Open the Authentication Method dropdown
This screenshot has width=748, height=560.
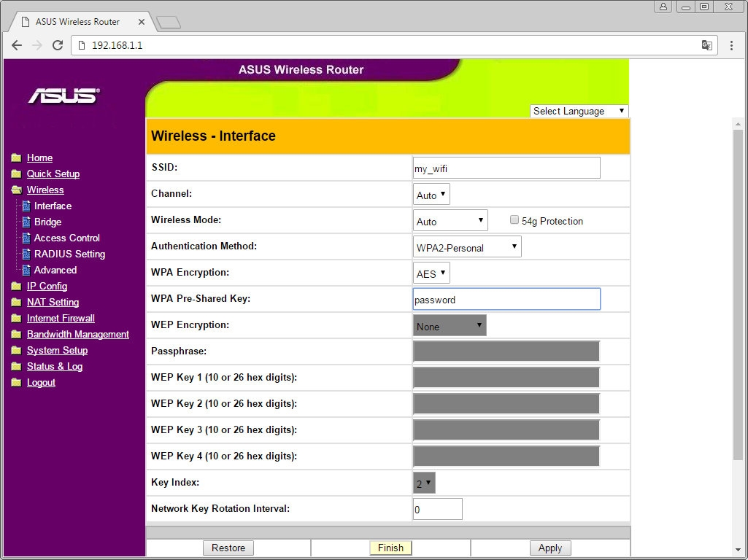point(467,247)
